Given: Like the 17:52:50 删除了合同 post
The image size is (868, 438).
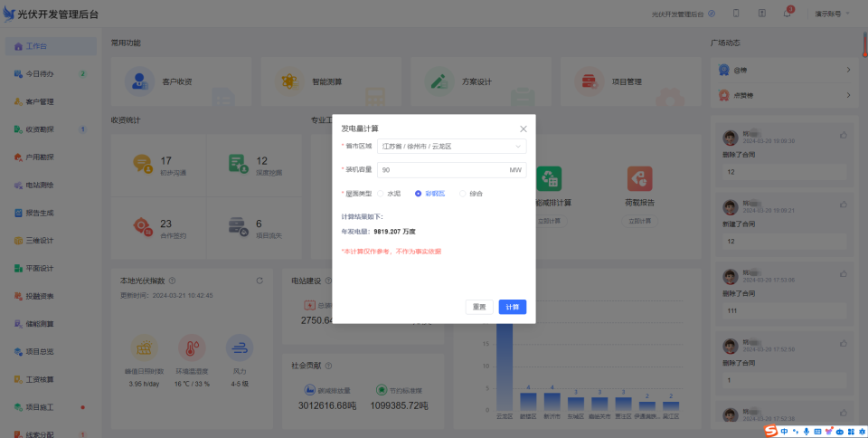Looking at the screenshot, I should pos(843,343).
